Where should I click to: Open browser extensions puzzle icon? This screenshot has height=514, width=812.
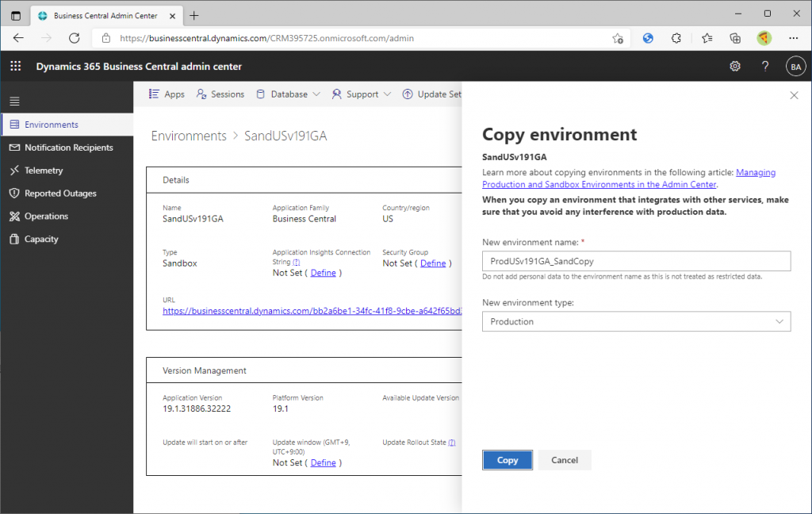(676, 38)
